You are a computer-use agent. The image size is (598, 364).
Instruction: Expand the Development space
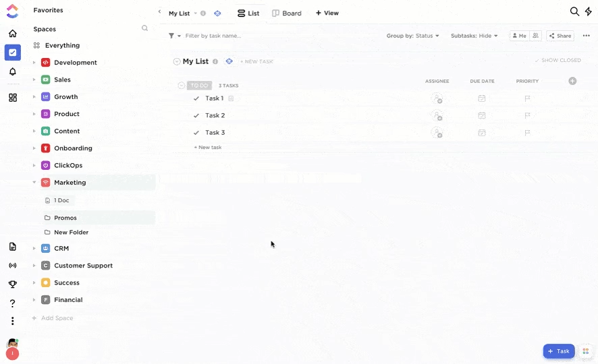[x=34, y=63]
